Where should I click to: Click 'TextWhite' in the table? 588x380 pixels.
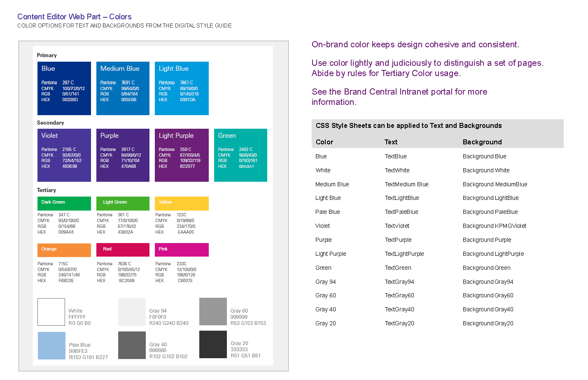point(397,171)
